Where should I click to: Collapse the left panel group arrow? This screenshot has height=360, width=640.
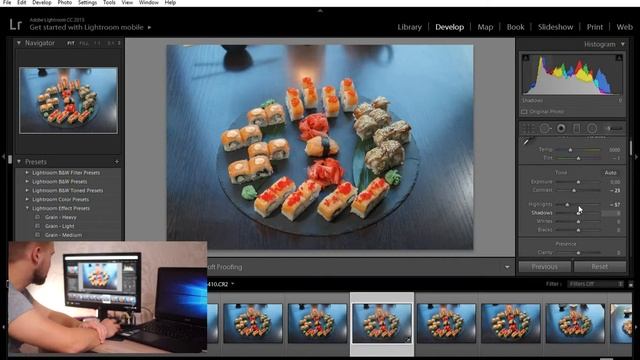[x=3, y=156]
